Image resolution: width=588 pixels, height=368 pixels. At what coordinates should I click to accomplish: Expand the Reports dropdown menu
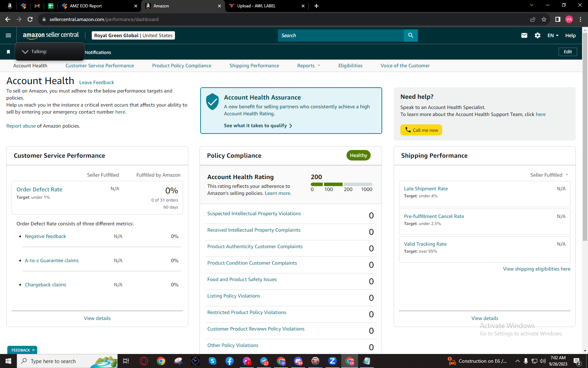pos(309,66)
